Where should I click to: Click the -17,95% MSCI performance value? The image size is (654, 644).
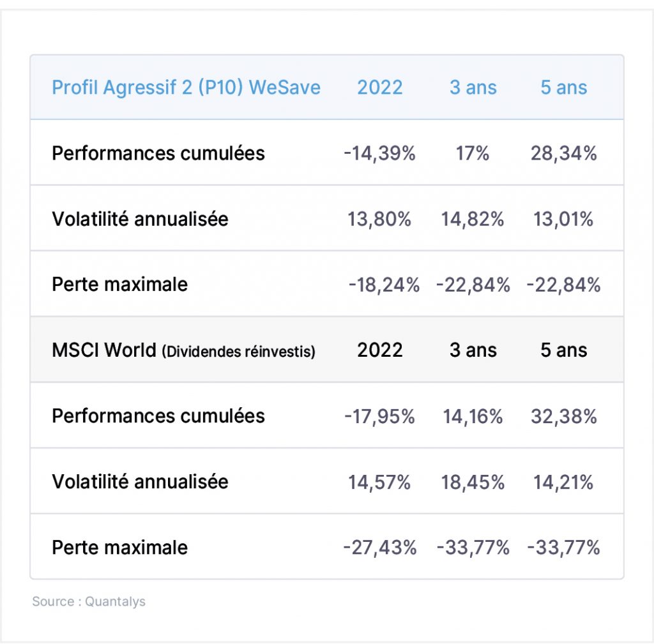click(379, 416)
